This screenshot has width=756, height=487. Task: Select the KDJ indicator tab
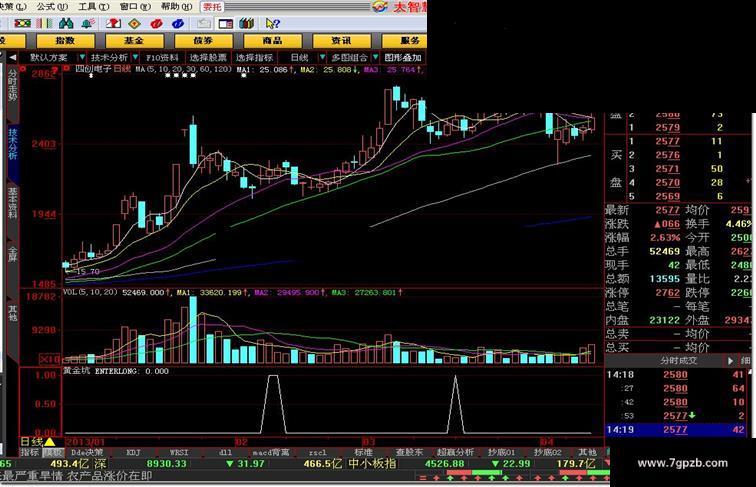tap(134, 452)
